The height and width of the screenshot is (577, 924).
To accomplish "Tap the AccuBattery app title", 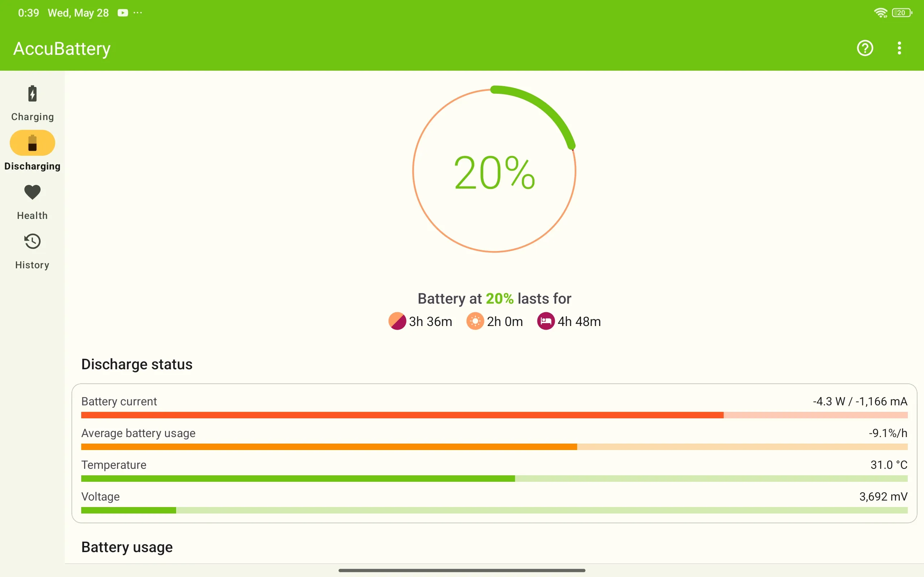I will click(x=62, y=49).
